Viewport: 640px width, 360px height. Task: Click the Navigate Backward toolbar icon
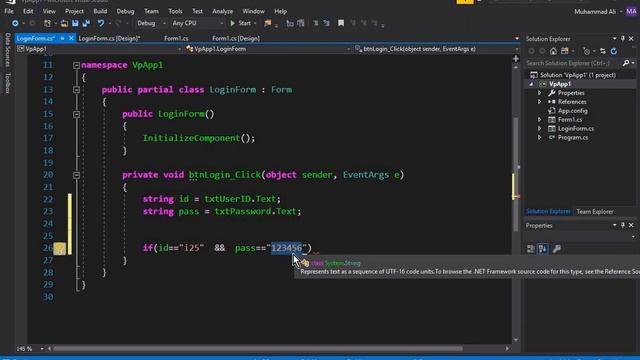(x=15, y=23)
